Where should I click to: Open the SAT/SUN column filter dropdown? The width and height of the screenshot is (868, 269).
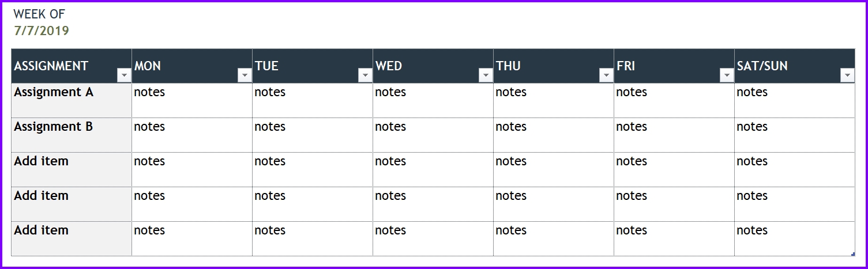click(x=847, y=75)
